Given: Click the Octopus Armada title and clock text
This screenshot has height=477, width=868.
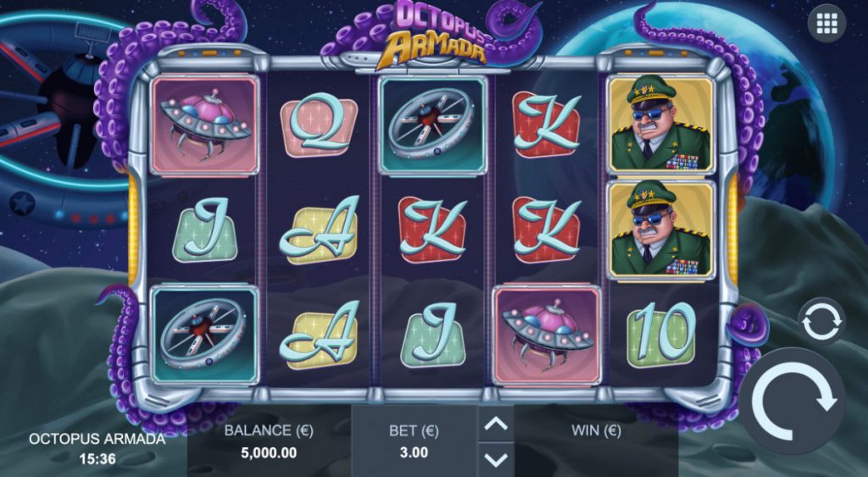Looking at the screenshot, I should [97, 448].
